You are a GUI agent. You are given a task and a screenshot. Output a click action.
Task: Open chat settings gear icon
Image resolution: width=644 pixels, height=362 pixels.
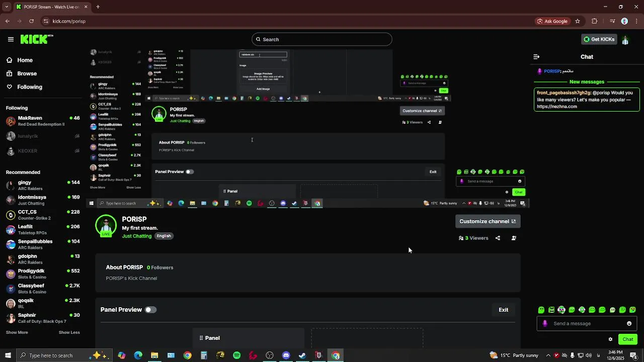[610, 339]
